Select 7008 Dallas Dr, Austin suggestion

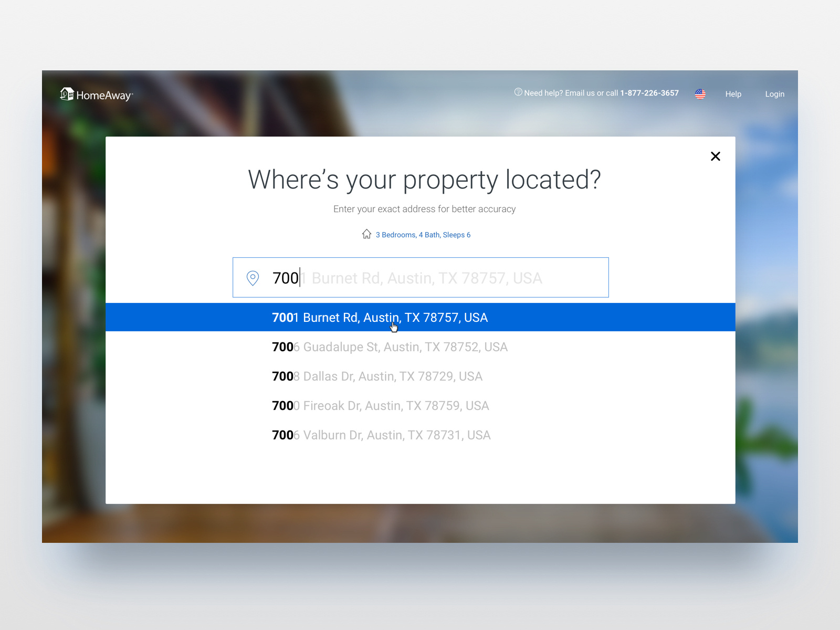[377, 376]
